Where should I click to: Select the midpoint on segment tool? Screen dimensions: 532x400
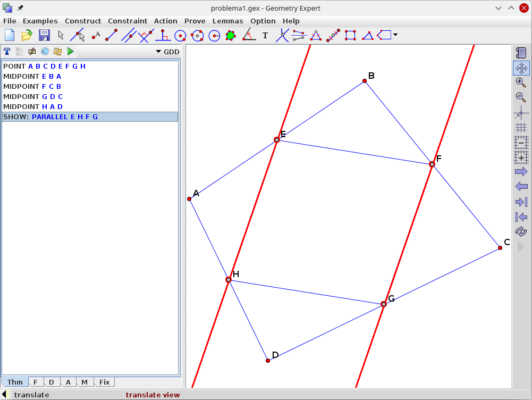tap(333, 35)
